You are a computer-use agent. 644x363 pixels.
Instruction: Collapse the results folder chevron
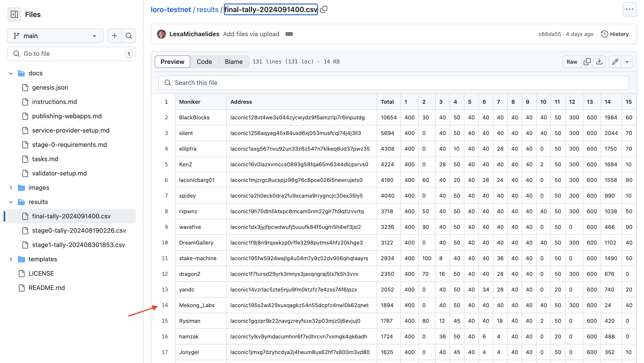(11, 202)
